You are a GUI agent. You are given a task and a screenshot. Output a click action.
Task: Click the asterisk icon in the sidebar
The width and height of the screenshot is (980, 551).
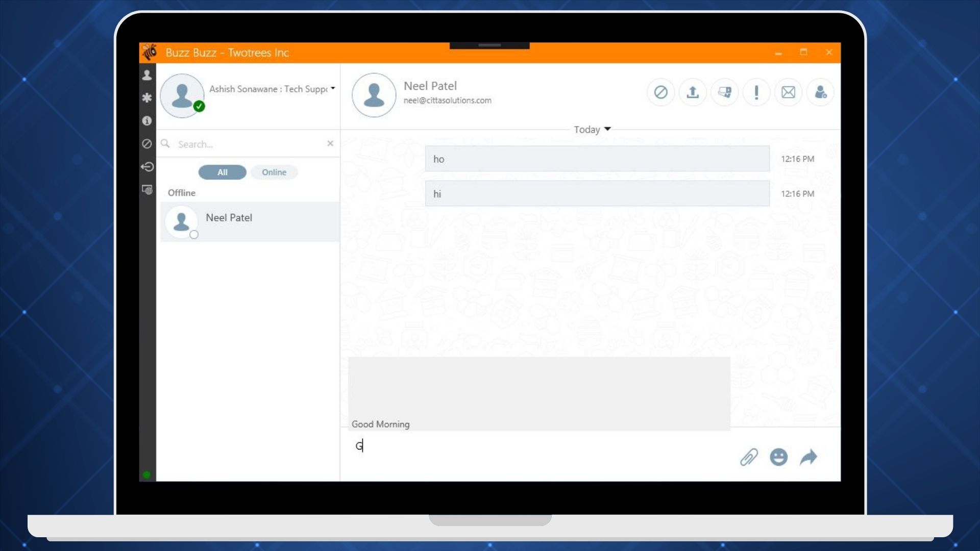(x=147, y=97)
